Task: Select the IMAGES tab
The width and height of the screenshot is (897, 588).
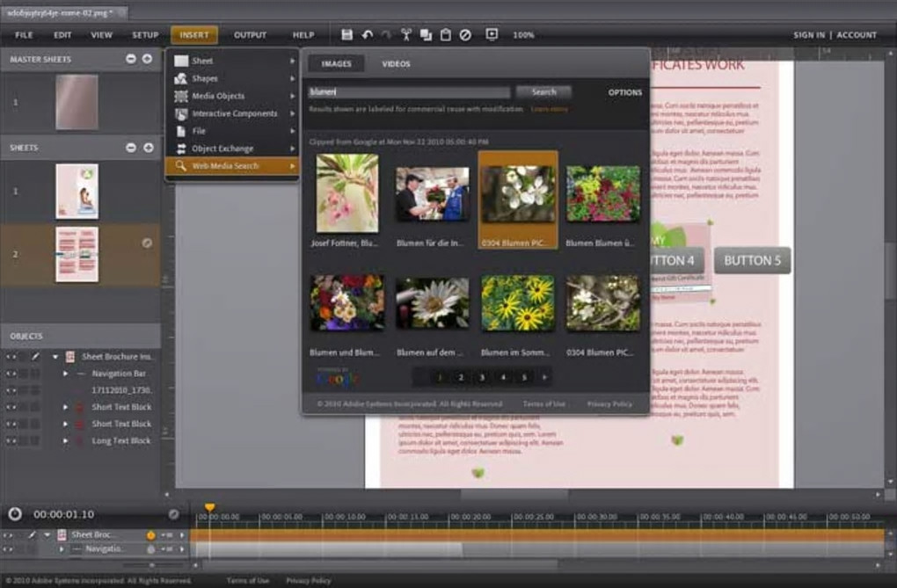Action: pos(336,63)
